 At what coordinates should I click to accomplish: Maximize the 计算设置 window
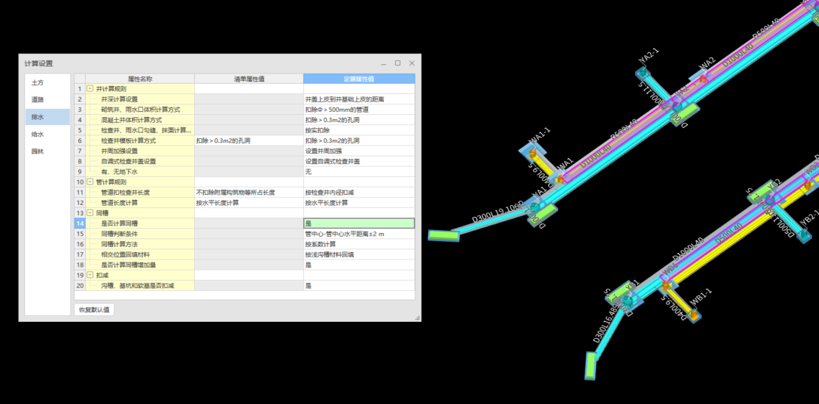(397, 63)
